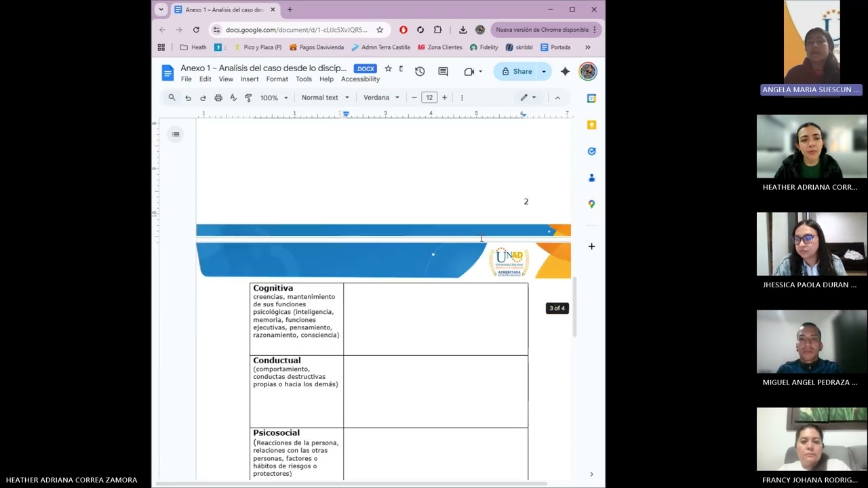868x488 pixels.
Task: Open Chrome tab search dropdown
Action: (161, 9)
